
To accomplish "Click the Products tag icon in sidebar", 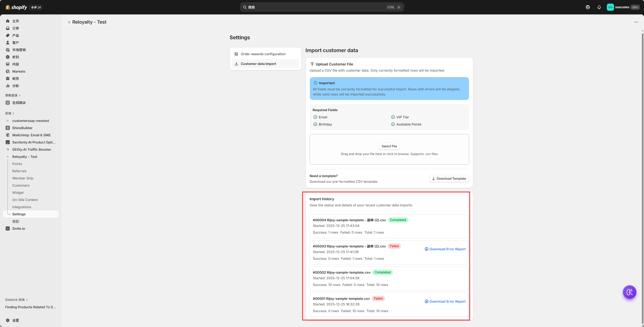I will [x=8, y=35].
